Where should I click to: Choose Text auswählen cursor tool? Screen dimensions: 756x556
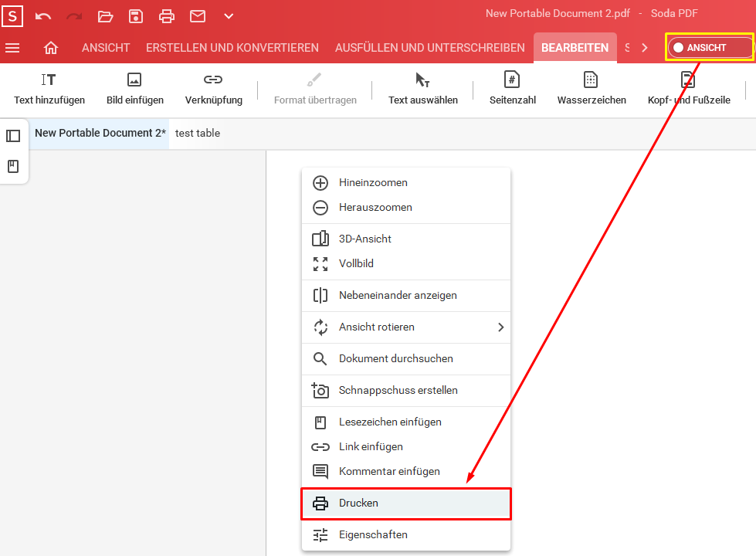pyautogui.click(x=423, y=89)
